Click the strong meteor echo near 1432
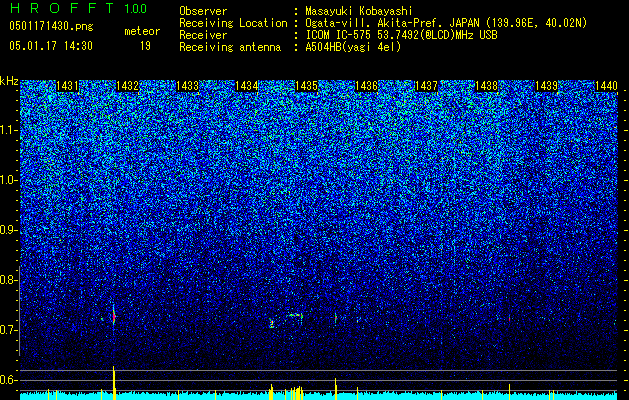This screenshot has height=400, width=629. point(114,316)
